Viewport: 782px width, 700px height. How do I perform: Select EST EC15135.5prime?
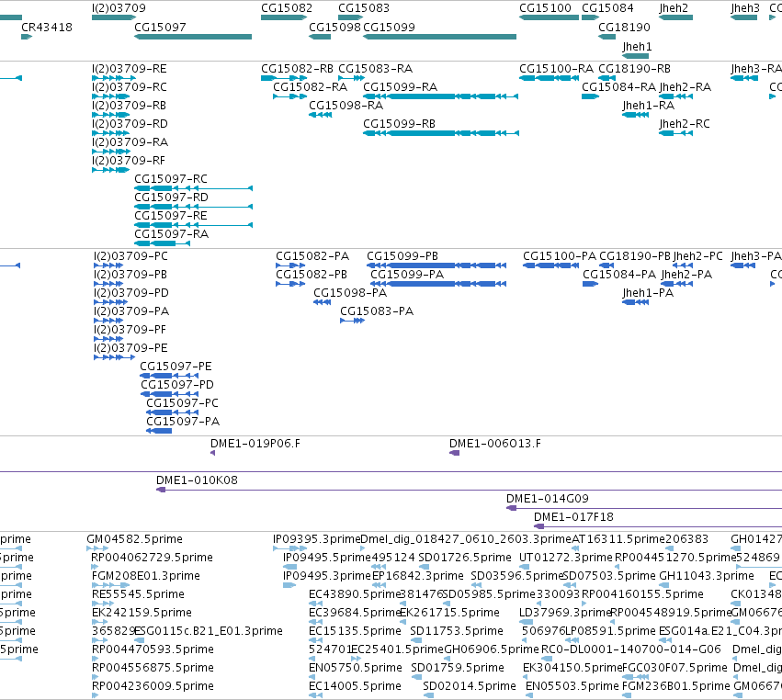(x=355, y=631)
